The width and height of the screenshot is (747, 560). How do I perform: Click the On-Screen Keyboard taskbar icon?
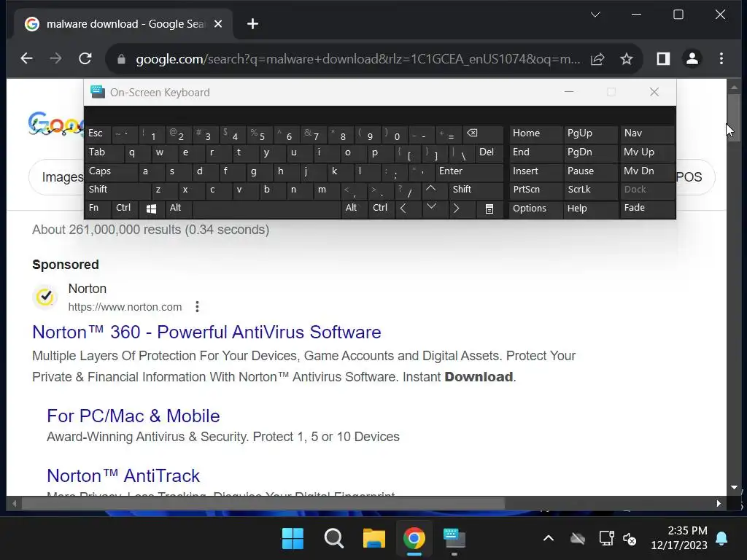(454, 539)
